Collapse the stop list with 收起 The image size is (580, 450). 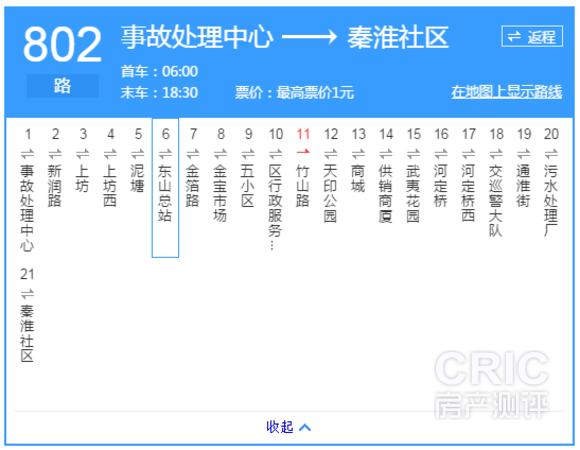coord(280,427)
